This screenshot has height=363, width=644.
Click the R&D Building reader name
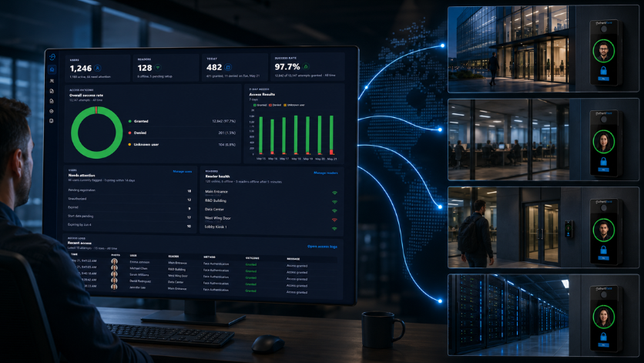tap(216, 200)
